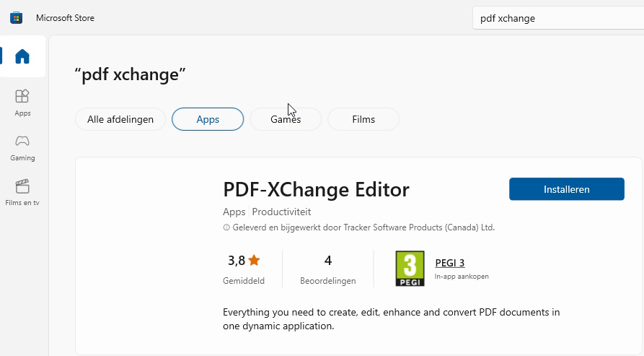644x356 pixels.
Task: Switch to the Games filter
Action: [286, 119]
